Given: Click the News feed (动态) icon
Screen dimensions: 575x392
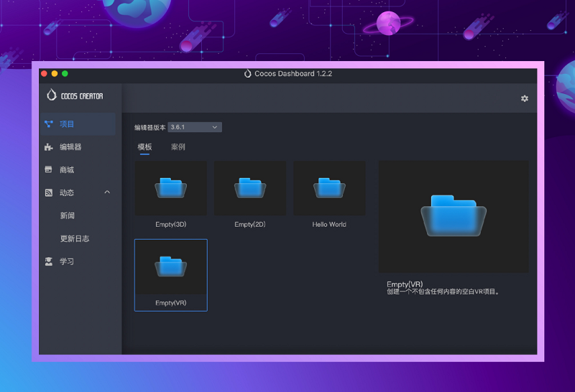Looking at the screenshot, I should (x=49, y=193).
